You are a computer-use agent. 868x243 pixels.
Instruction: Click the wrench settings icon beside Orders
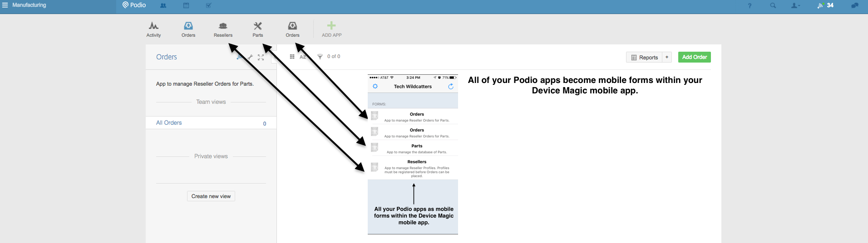pyautogui.click(x=250, y=57)
